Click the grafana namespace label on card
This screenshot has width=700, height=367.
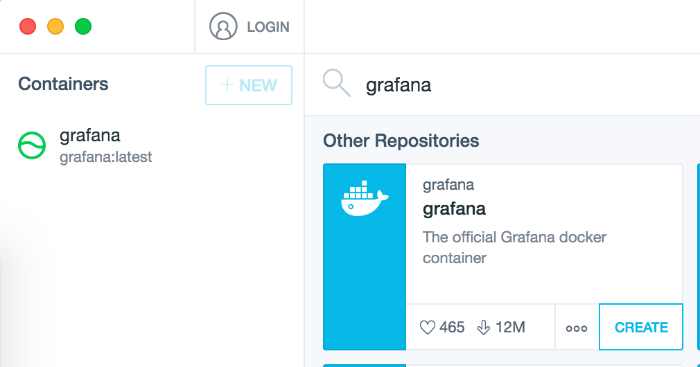click(x=448, y=185)
